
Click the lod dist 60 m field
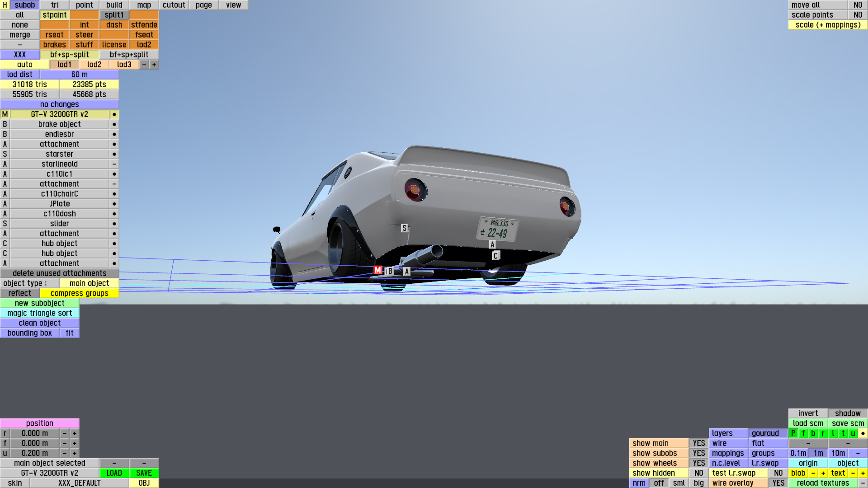point(79,75)
